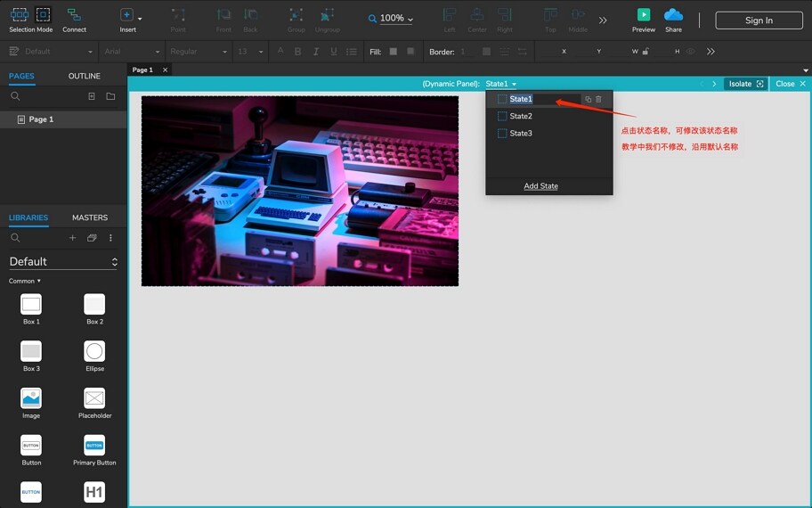Click the Border width field

(466, 52)
